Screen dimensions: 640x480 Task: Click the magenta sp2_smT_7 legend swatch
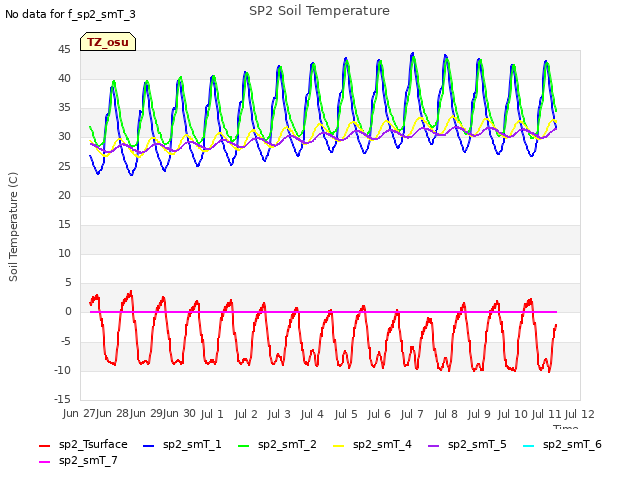[x=44, y=462]
